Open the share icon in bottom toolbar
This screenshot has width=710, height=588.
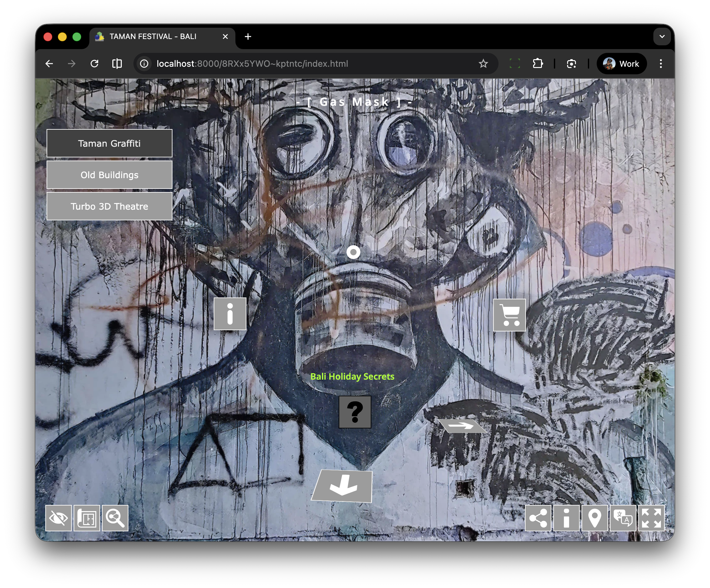pos(538,518)
